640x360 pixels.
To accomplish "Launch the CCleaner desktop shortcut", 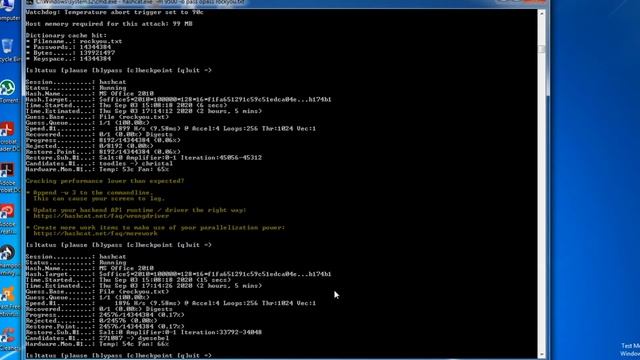I will pos(9,339).
